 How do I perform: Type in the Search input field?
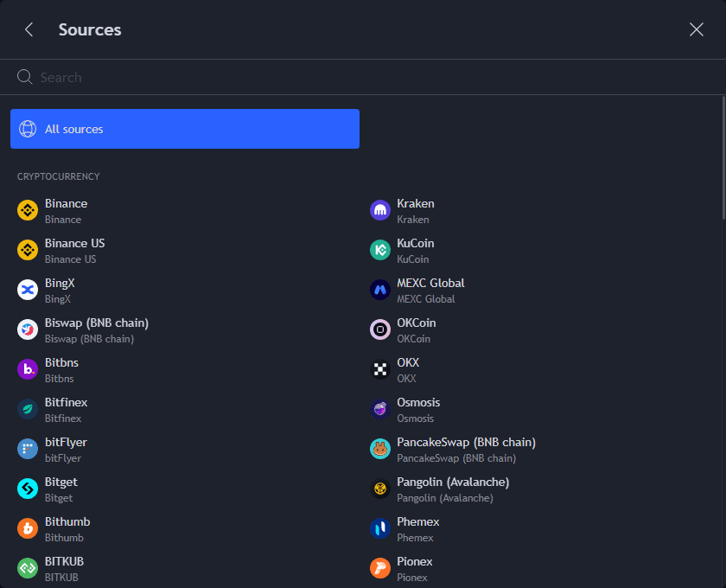[x=346, y=77]
